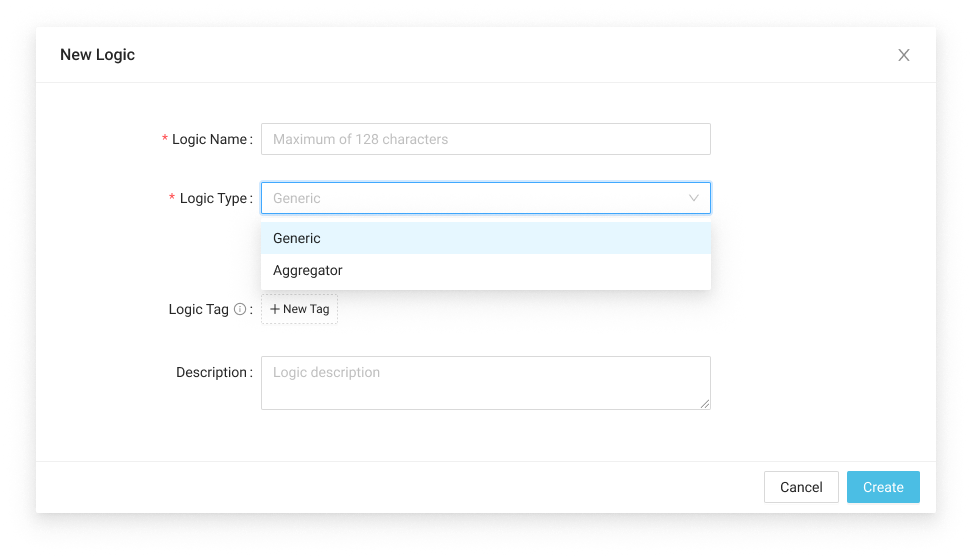Focus the Description text area

(x=485, y=382)
